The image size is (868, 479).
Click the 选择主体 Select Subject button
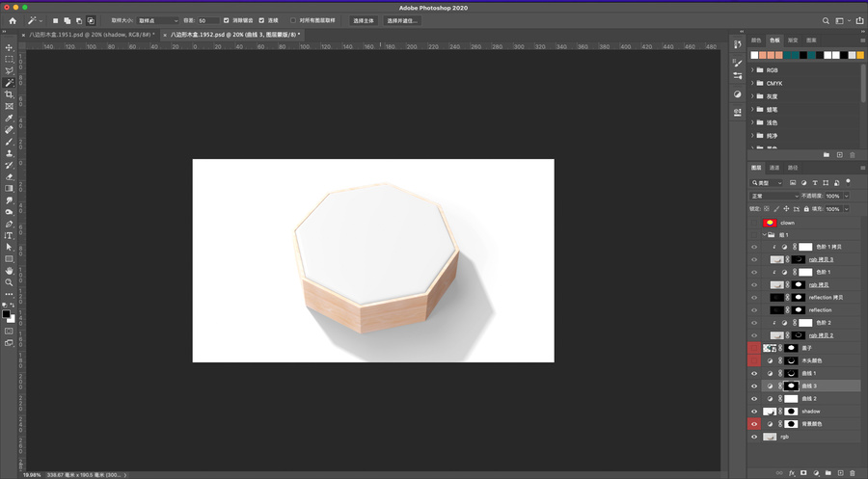click(x=364, y=20)
